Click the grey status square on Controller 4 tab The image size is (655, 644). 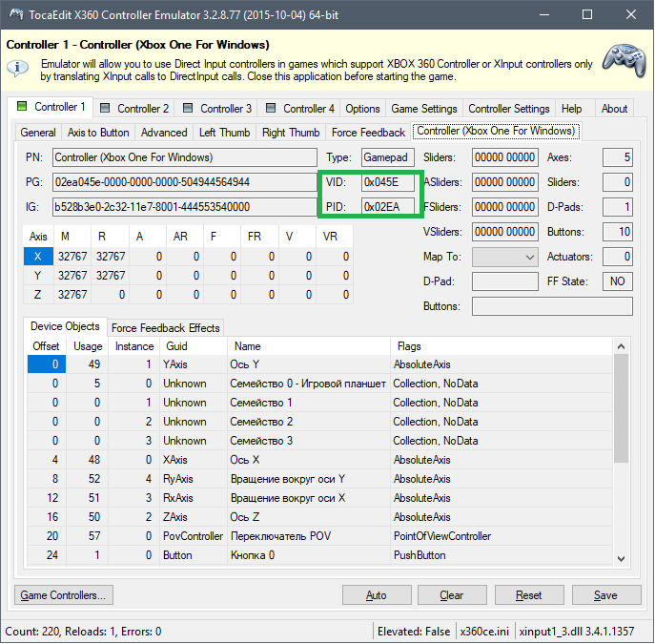[x=271, y=108]
